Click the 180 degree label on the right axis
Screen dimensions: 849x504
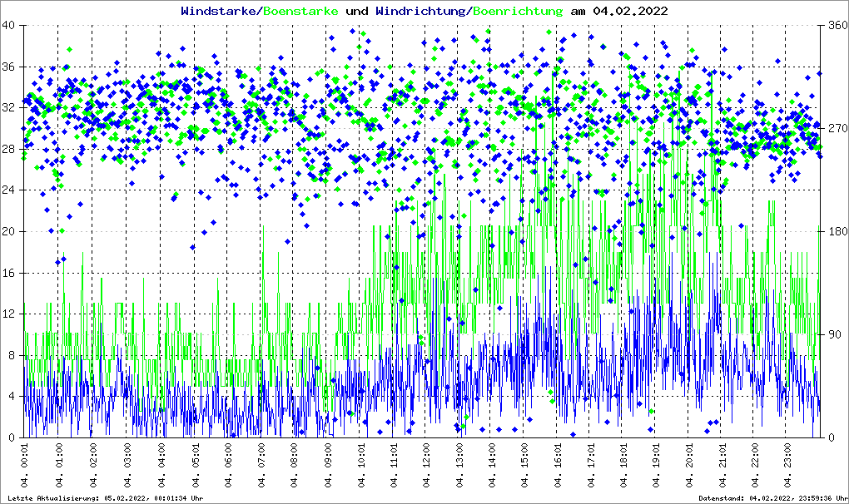coord(835,232)
